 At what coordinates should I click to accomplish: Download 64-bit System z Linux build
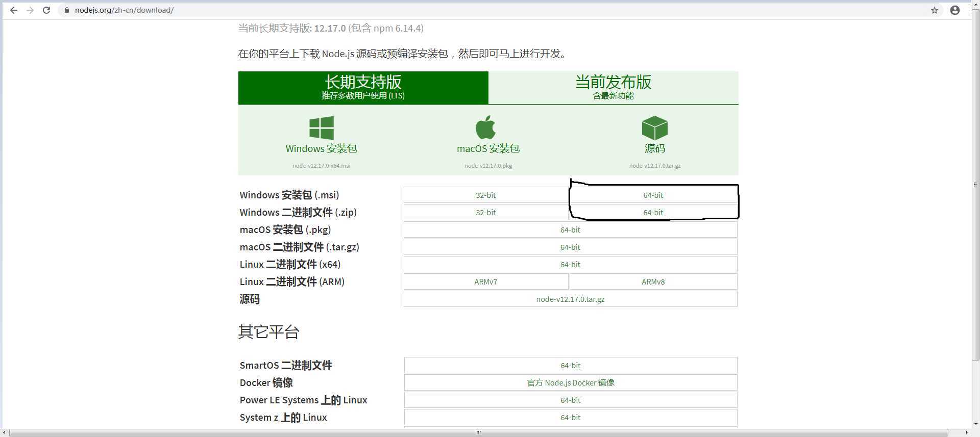[x=571, y=418]
